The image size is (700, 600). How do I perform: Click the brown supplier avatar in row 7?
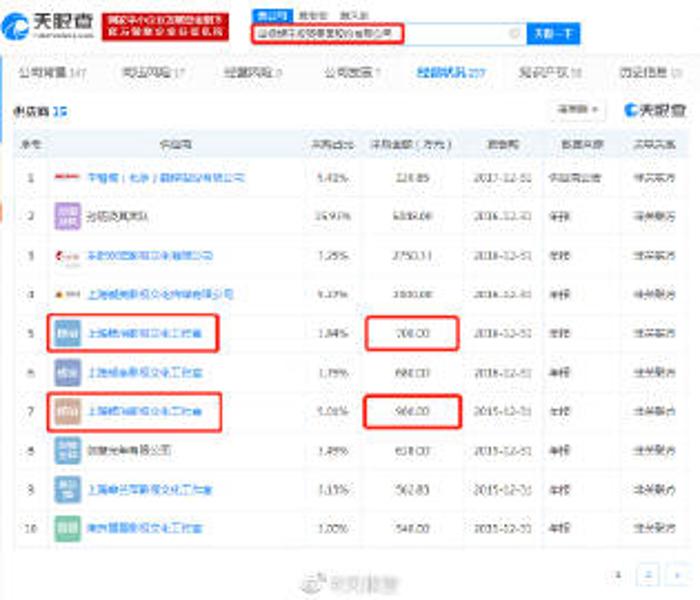click(68, 411)
